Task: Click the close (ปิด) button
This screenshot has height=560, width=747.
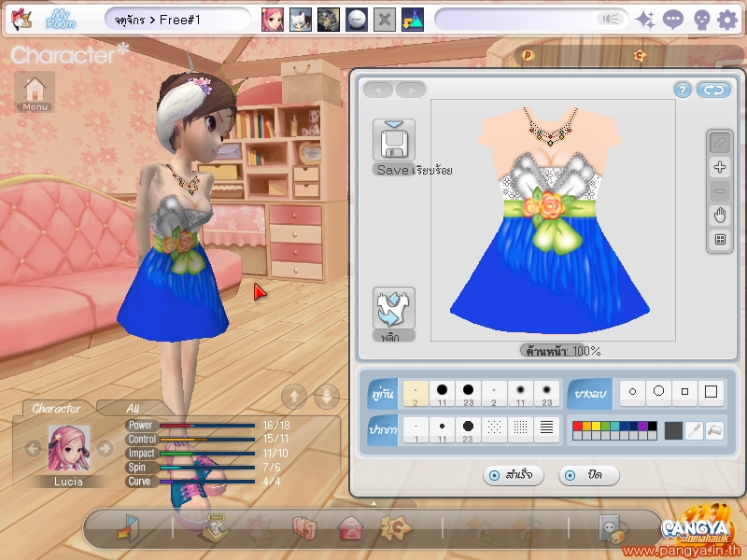Action: 588,475
